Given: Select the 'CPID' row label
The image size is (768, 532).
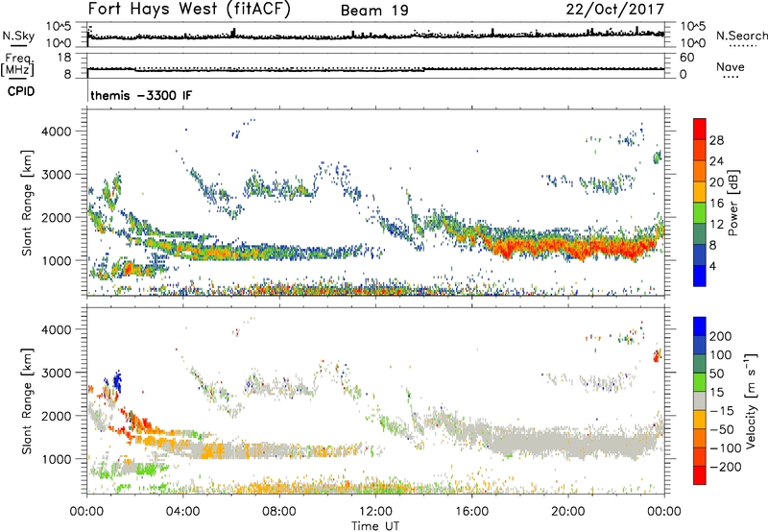Looking at the screenshot, I should 21,91.
